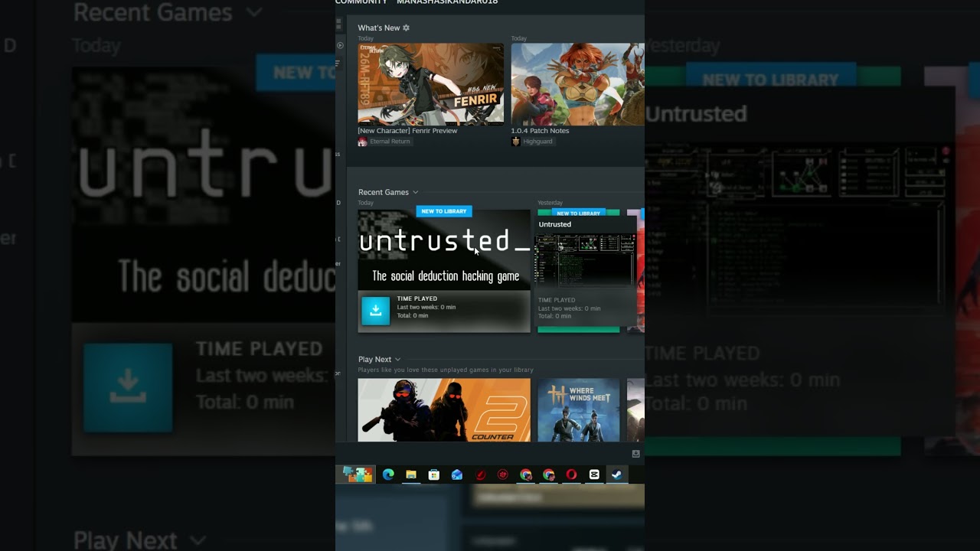Click the Play Next heading text
This screenshot has width=980, height=551.
[x=374, y=360]
